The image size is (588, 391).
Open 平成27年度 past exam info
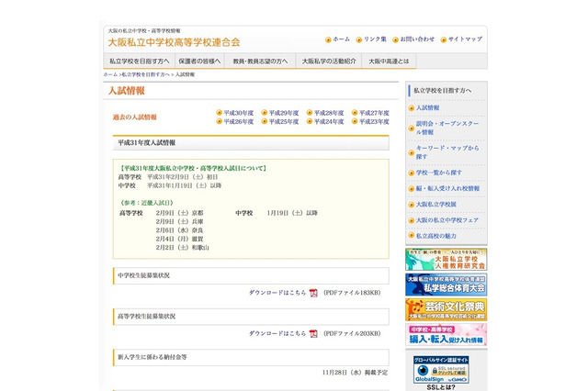coord(374,113)
